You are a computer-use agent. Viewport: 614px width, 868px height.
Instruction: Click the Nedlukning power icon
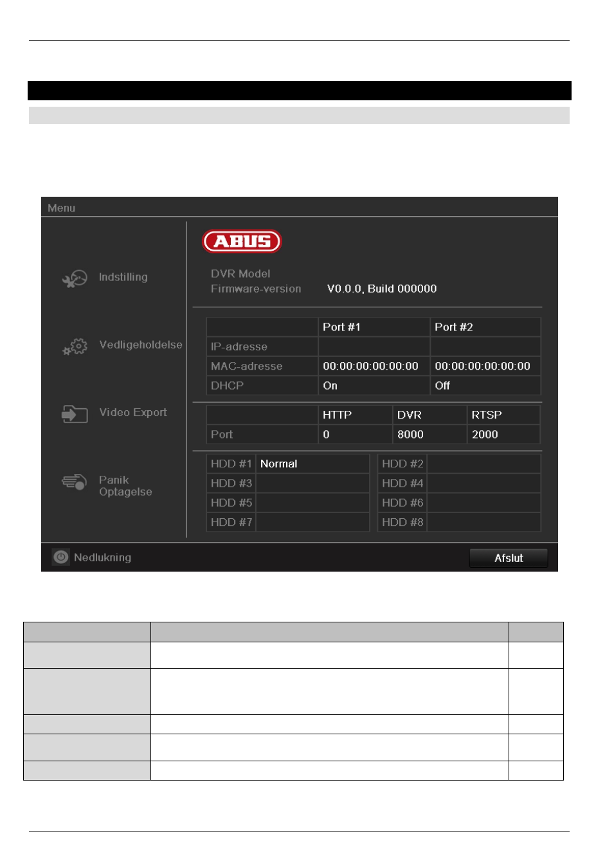point(60,557)
